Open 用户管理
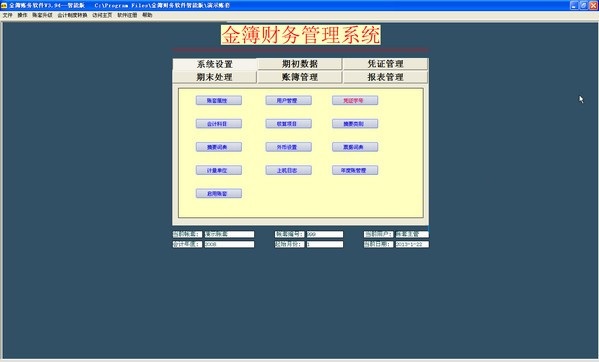The width and height of the screenshot is (599, 362). (288, 100)
